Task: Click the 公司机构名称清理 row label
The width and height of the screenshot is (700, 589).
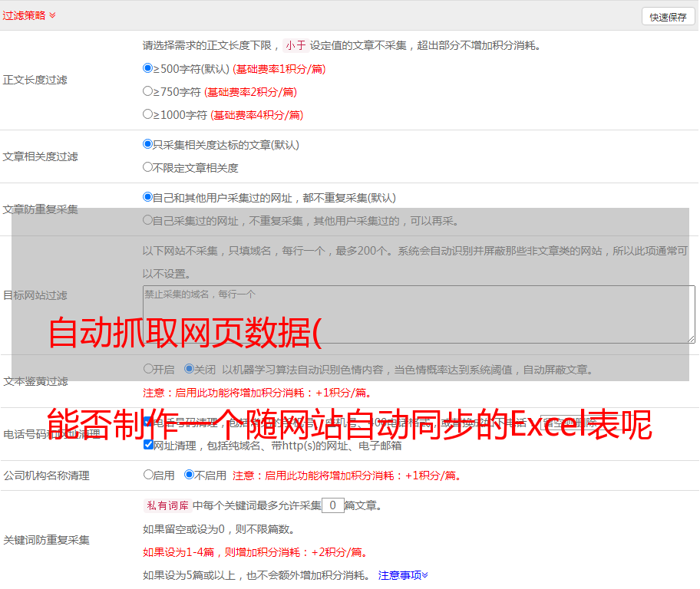Action: [x=46, y=475]
